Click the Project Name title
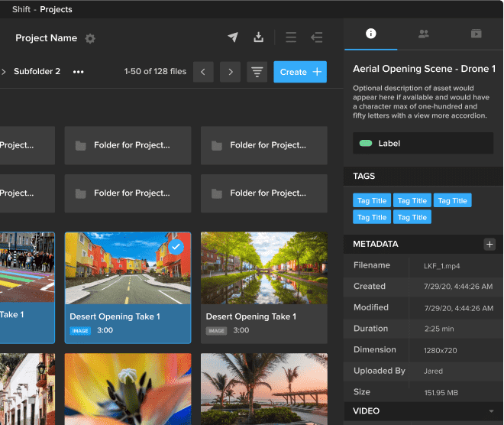Screen dimensions: 504x425 [x=47, y=38]
